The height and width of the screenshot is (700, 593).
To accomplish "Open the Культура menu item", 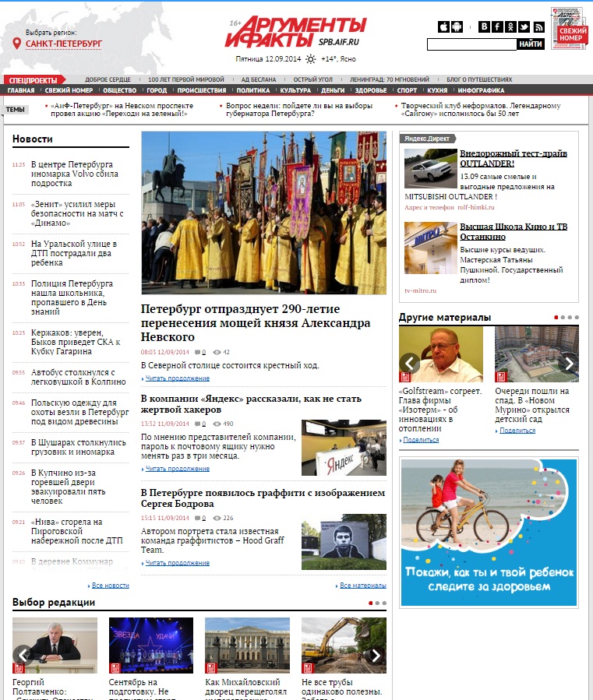I will tap(295, 90).
